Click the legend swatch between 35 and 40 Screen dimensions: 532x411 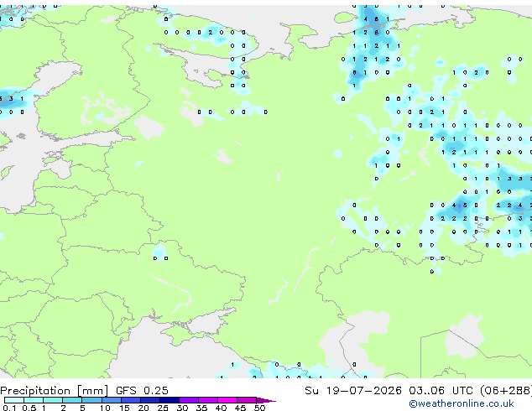208,400
